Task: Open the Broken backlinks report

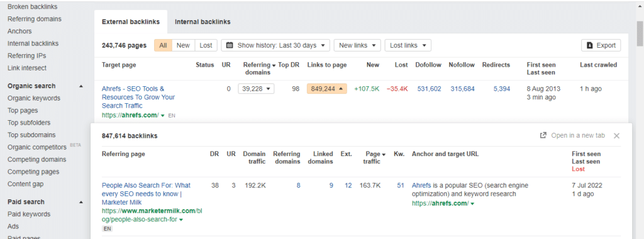Action: coord(33,6)
